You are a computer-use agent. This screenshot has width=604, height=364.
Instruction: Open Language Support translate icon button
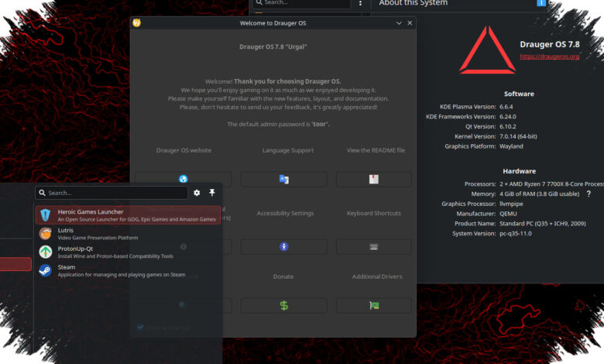click(x=284, y=179)
